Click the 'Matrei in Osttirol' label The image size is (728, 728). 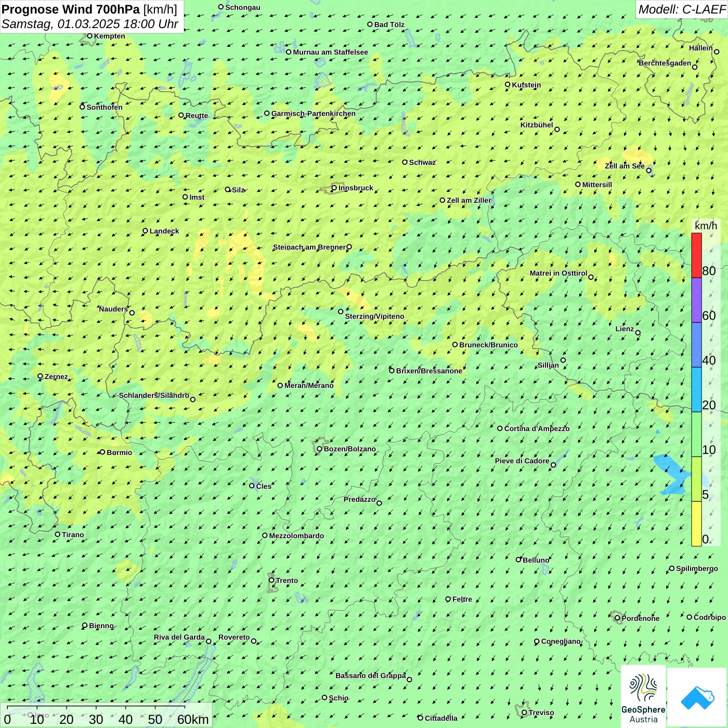(558, 273)
